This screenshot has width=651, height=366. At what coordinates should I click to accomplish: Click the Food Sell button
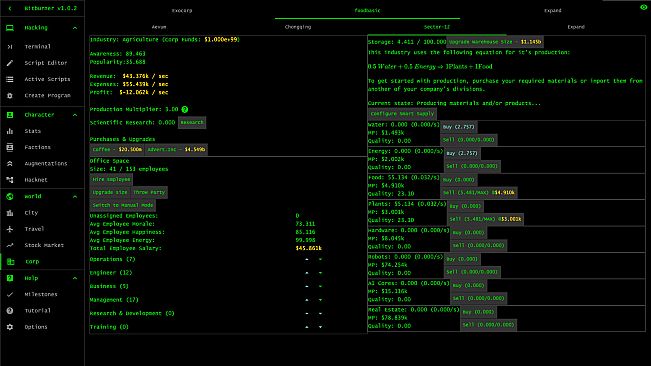point(479,193)
